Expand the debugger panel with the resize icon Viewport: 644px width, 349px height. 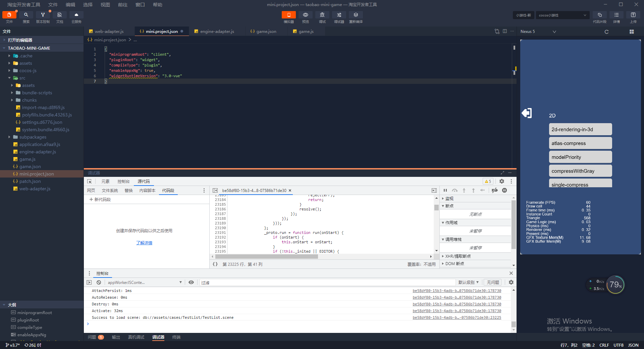click(502, 173)
